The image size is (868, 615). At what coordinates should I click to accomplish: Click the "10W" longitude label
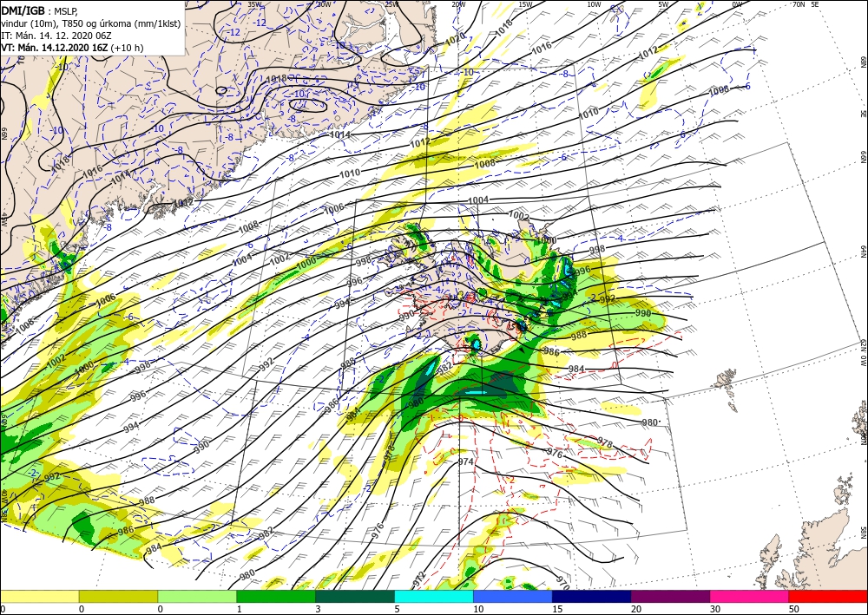click(x=594, y=3)
